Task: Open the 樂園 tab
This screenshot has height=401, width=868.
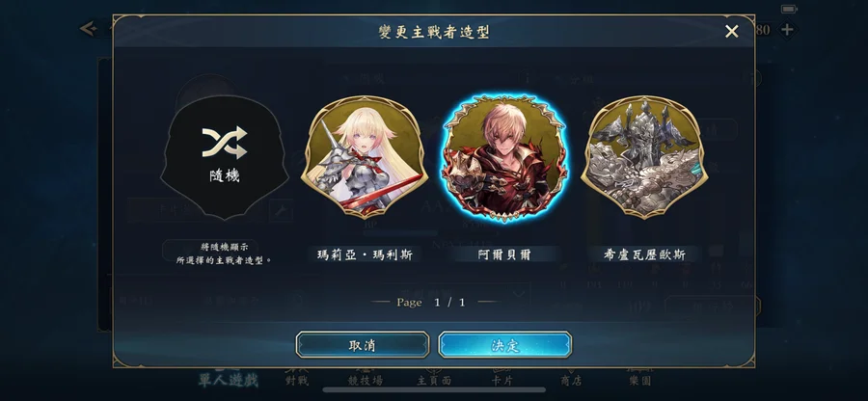Action: (x=639, y=380)
